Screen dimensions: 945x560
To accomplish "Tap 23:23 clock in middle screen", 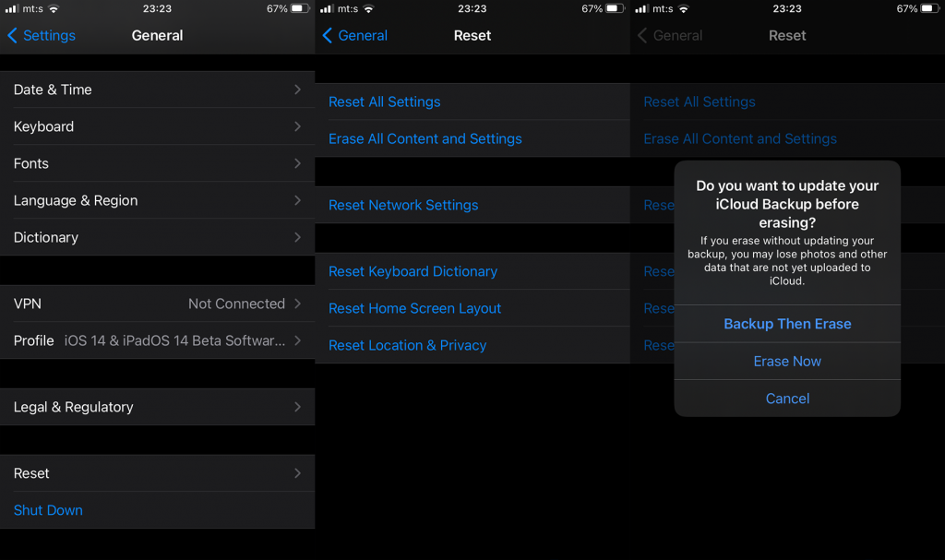I will pos(472,8).
